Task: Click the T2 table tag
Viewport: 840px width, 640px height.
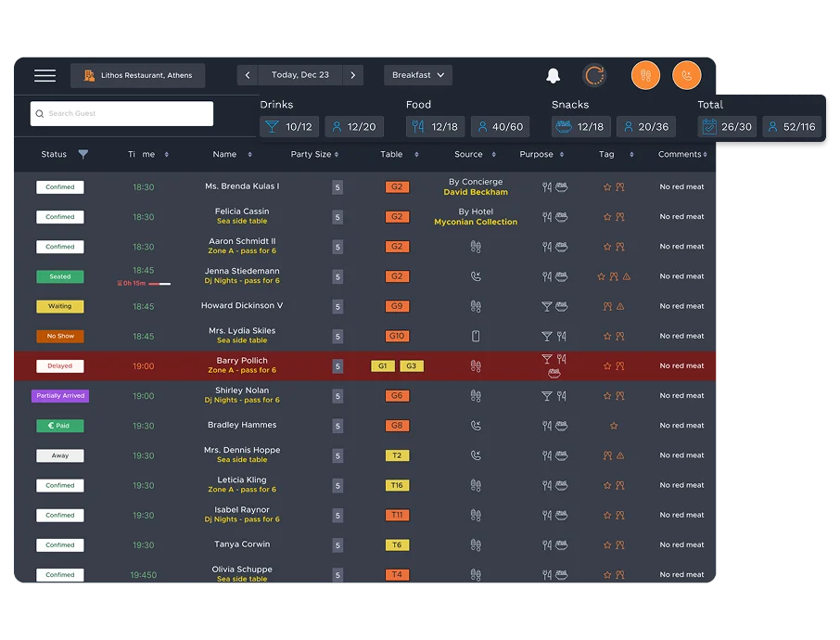Action: tap(397, 455)
